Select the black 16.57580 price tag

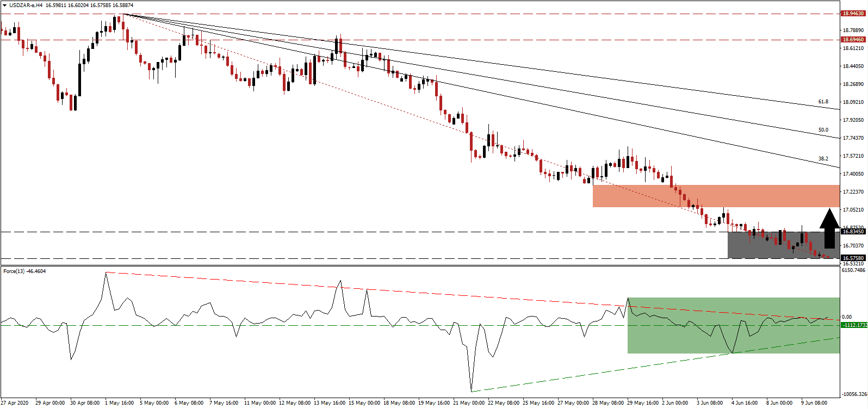(x=853, y=258)
